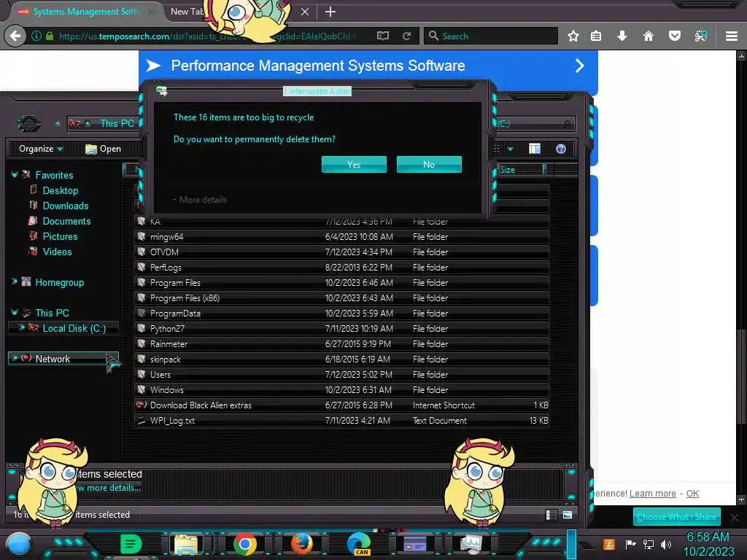Select the Users folder row
This screenshot has height=560, width=747.
pos(341,374)
